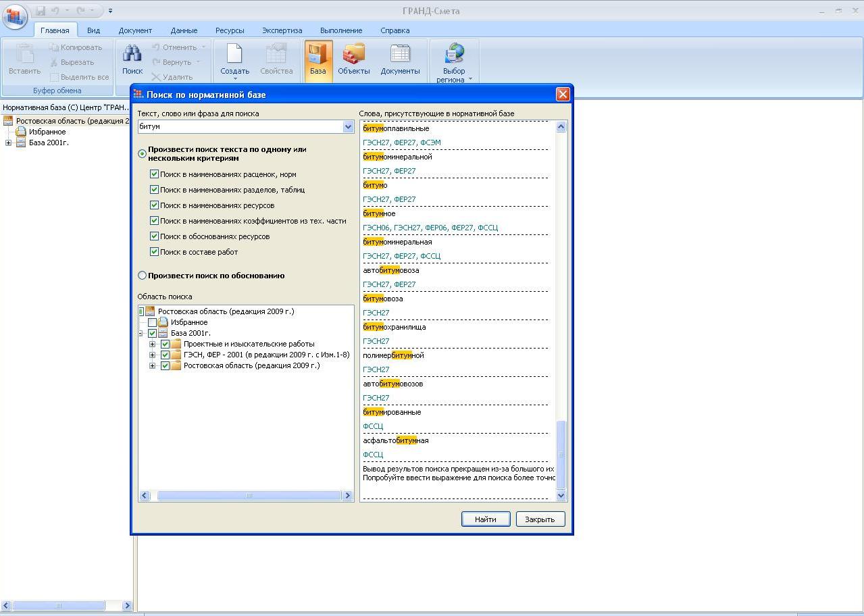Select search by one or several criteria radio
Screen dimensions: 864x616
[142, 154]
